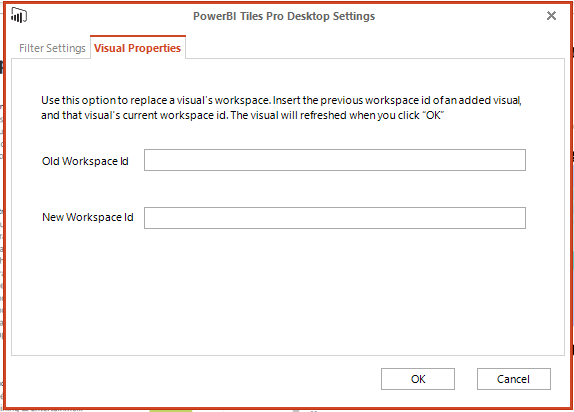
Task: Switch to the Filter Settings tab
Action: coord(52,48)
